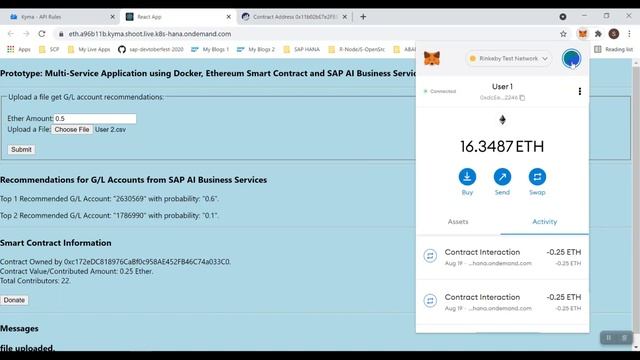
Task: Open the Apps bookmarks shortcut
Action: coord(19,49)
